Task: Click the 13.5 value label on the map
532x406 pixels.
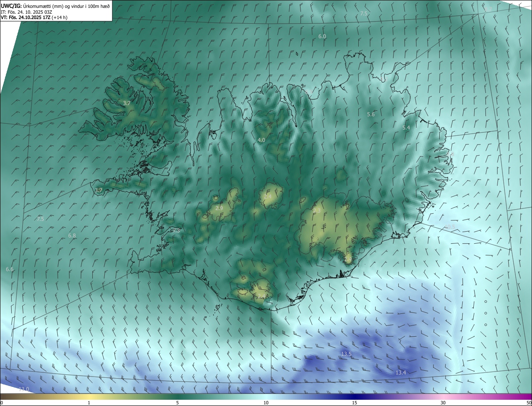Action: tap(346, 354)
